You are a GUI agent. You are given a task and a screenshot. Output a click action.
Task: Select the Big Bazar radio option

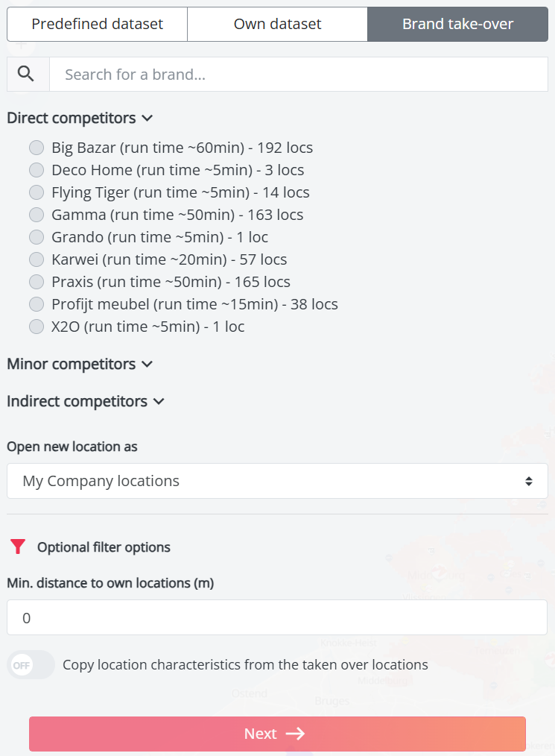37,148
